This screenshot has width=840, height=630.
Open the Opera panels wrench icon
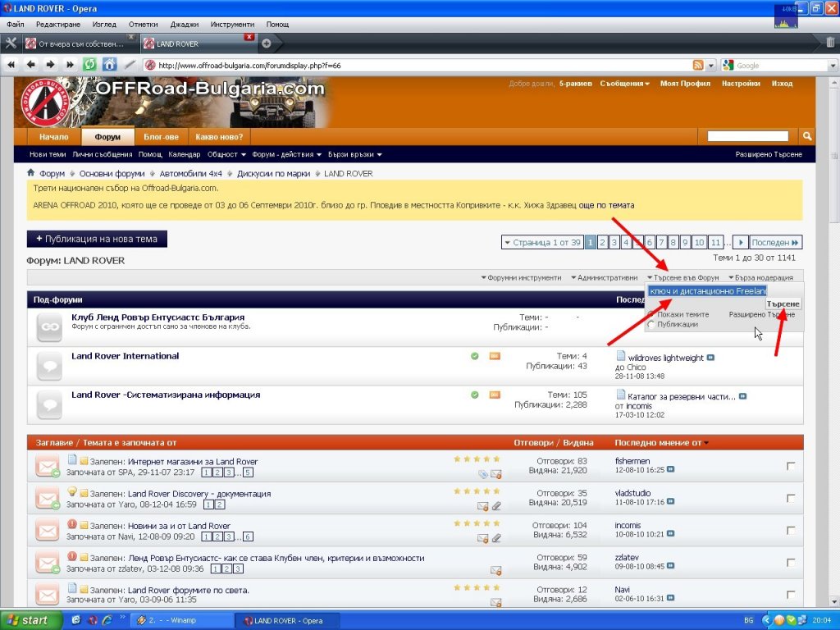point(11,43)
